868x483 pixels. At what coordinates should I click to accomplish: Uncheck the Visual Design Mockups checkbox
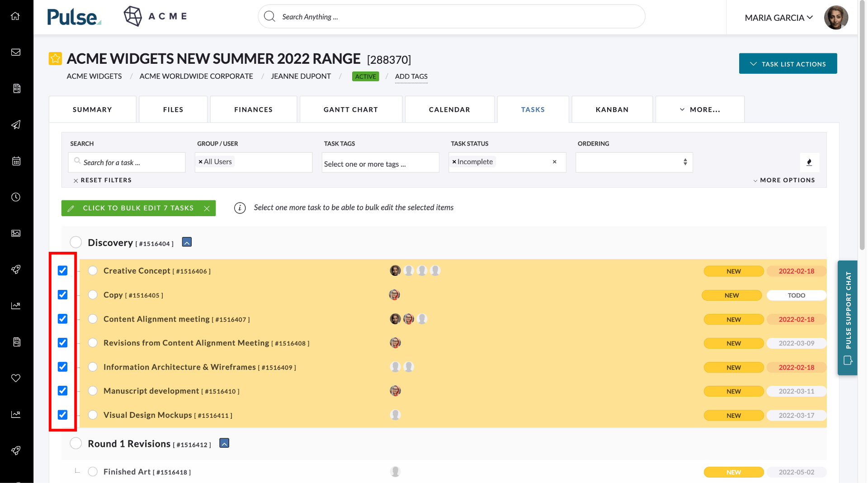62,415
